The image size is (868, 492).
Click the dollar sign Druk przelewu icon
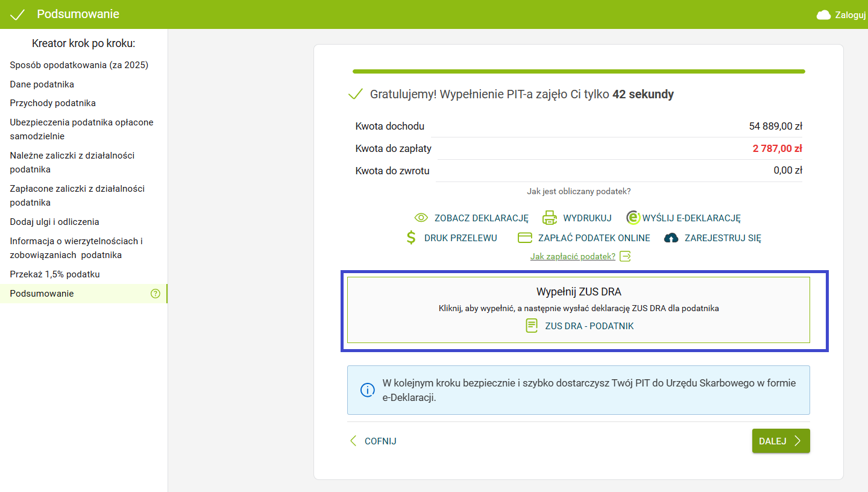coord(411,238)
